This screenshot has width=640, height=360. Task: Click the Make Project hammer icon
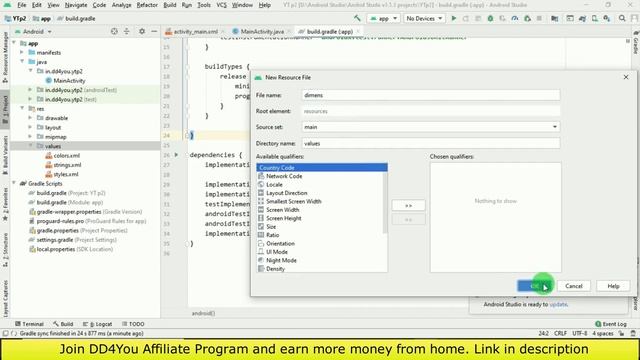pos(358,18)
